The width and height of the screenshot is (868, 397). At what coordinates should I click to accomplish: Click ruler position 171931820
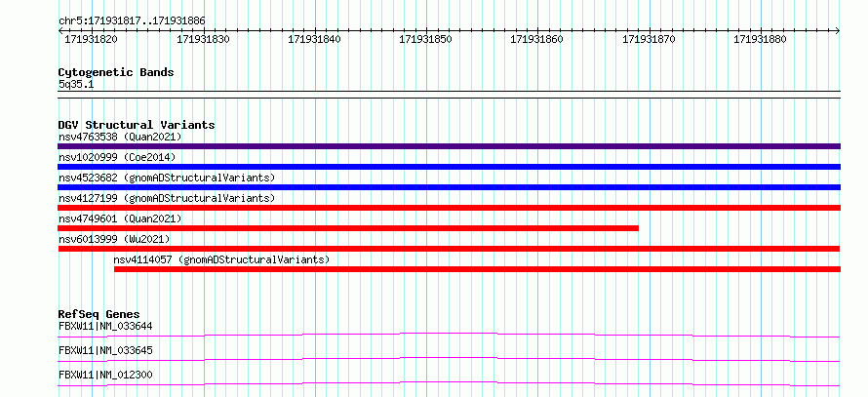[x=93, y=39]
